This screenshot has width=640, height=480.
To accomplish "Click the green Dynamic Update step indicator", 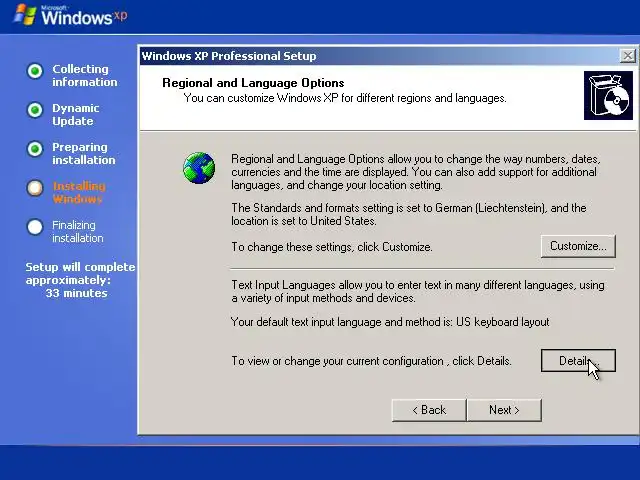I will tap(35, 110).
